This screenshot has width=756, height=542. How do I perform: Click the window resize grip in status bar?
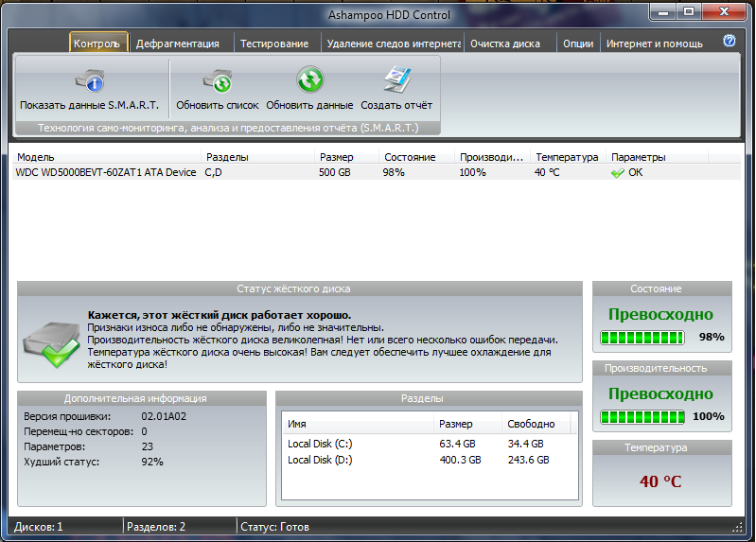[737, 528]
